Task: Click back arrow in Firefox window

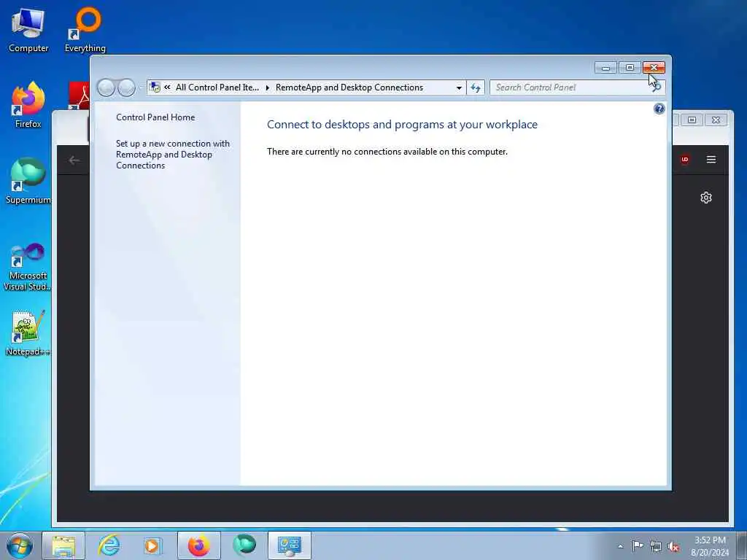Action: coord(74,160)
